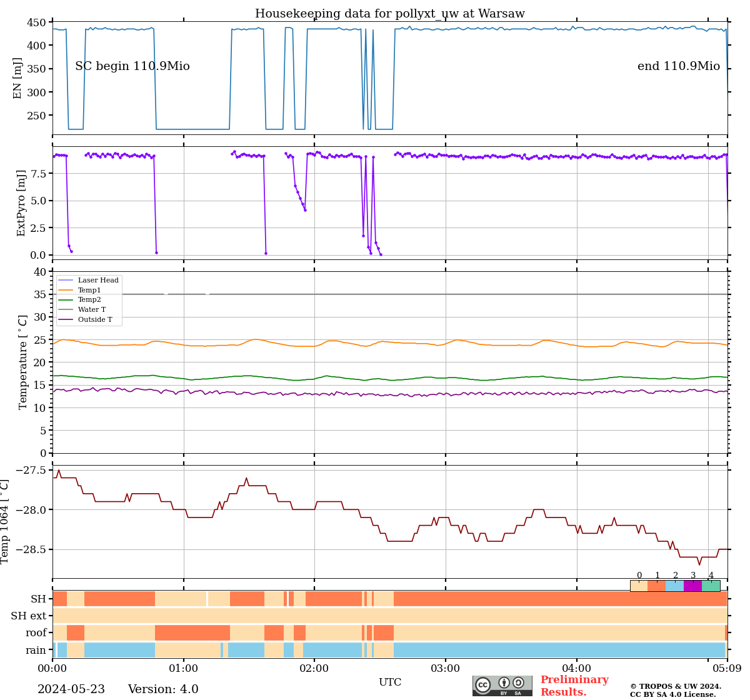Click the magenta colorbar swatch labeled 3
The height and width of the screenshot is (700, 750).
pos(693,586)
